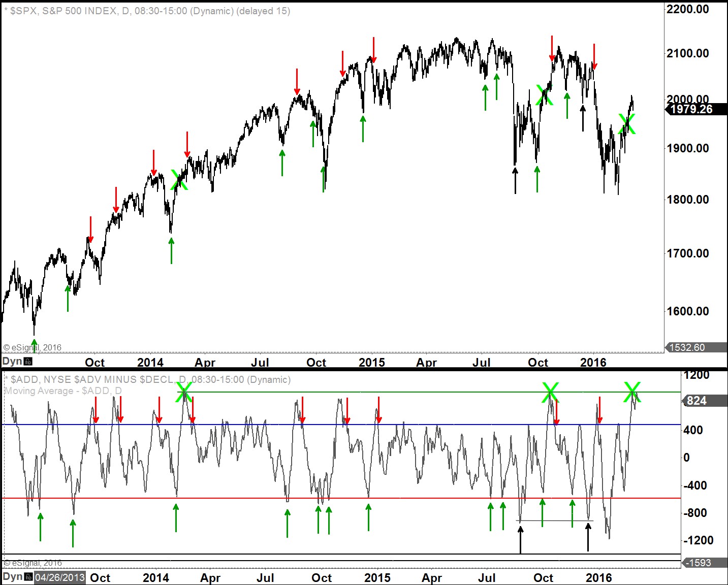Select the leftmost black arrow in $ADD panel
728x585 pixels.
pyautogui.click(x=520, y=539)
